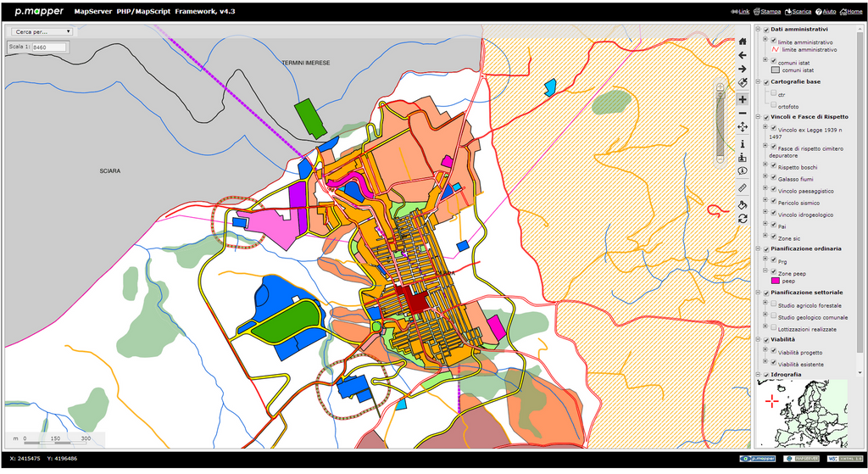Select the identify info tool
This screenshot has height=474, width=868.
[x=743, y=144]
